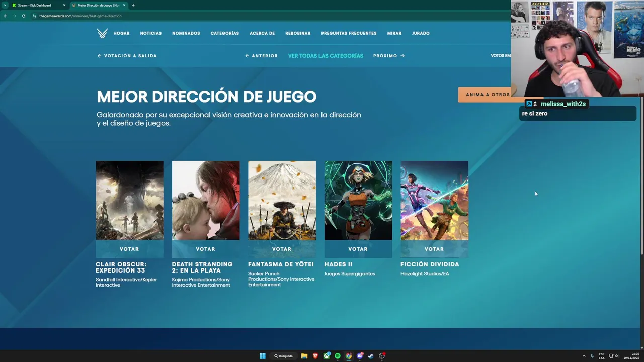Open the red-badged app next to Steam
Screen dimensions: 644x362
coord(382,356)
